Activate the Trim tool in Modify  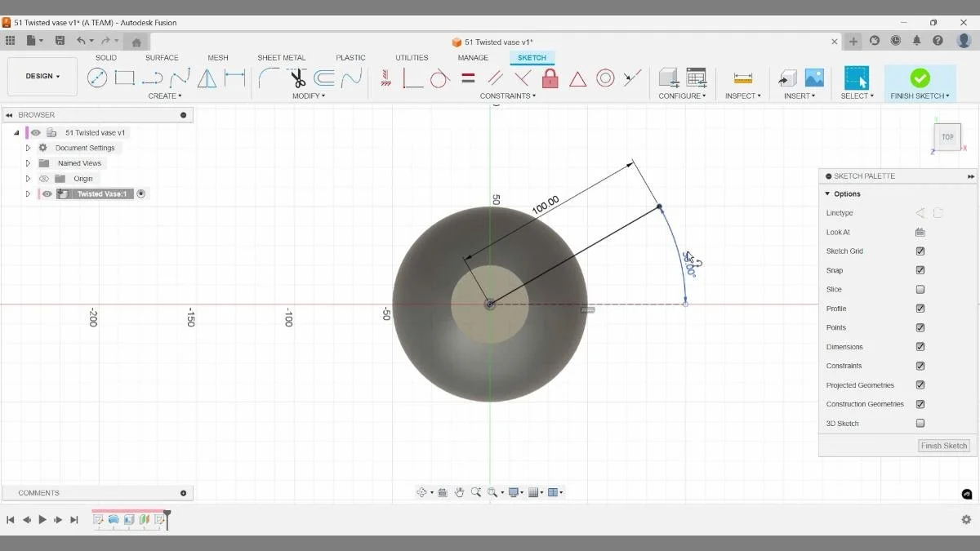coord(296,78)
